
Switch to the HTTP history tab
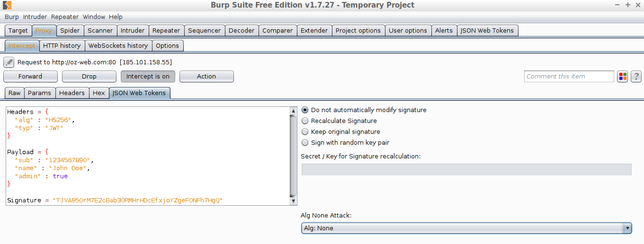62,46
